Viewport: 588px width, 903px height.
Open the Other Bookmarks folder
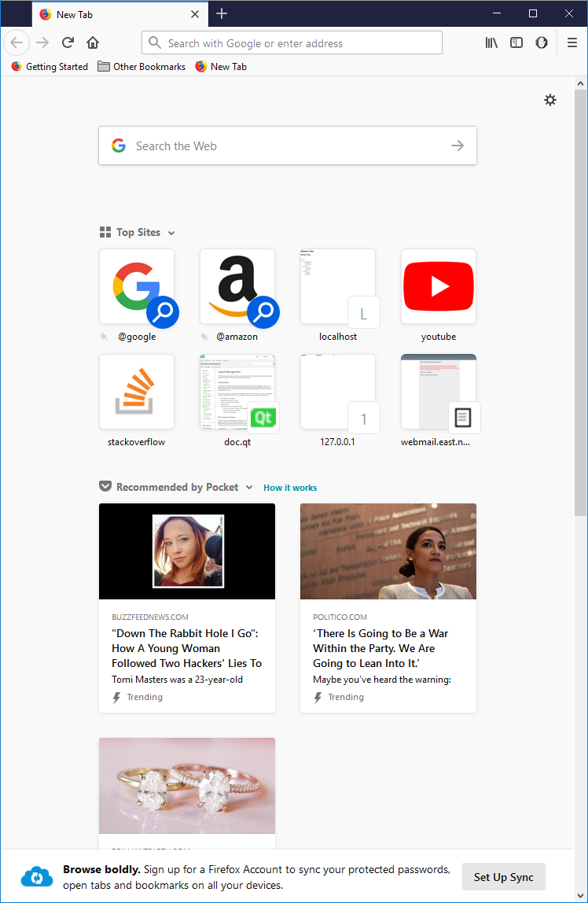[x=141, y=67]
